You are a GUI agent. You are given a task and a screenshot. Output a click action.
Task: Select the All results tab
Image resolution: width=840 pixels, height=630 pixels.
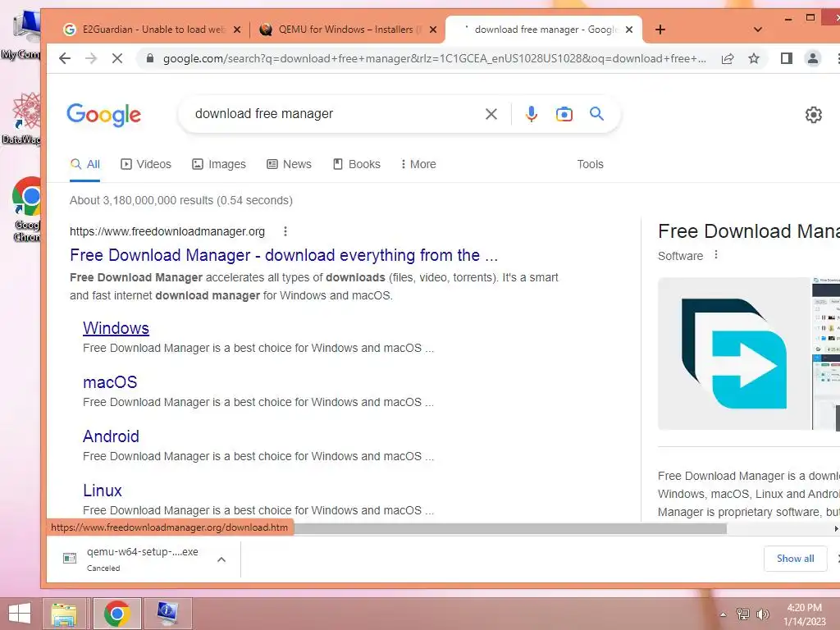click(x=85, y=164)
